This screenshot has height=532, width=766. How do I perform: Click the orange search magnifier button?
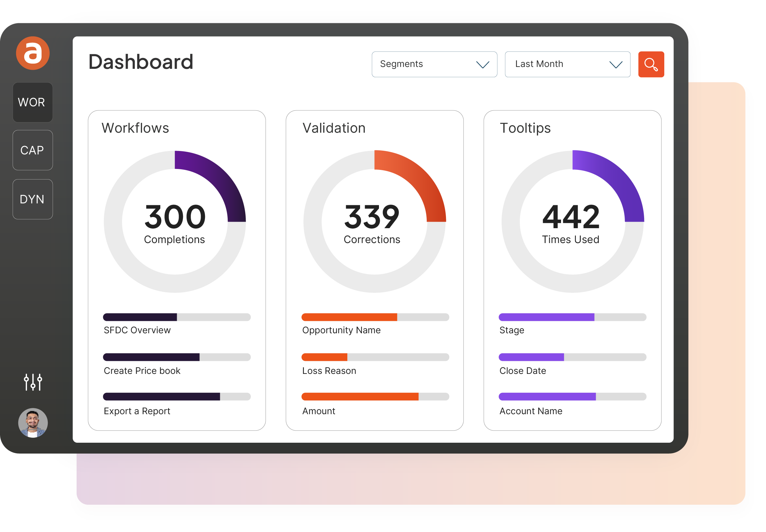650,64
